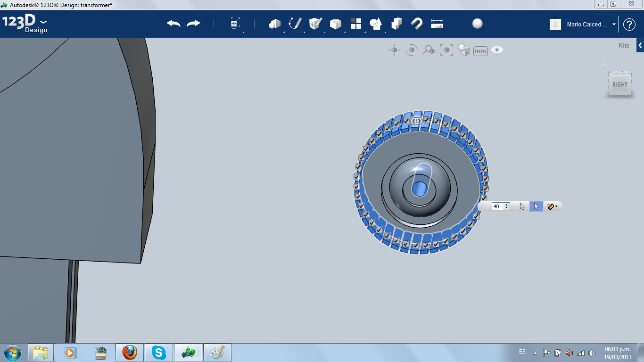Open the Help question mark
Viewport: 644px width, 362px height.
tap(629, 25)
